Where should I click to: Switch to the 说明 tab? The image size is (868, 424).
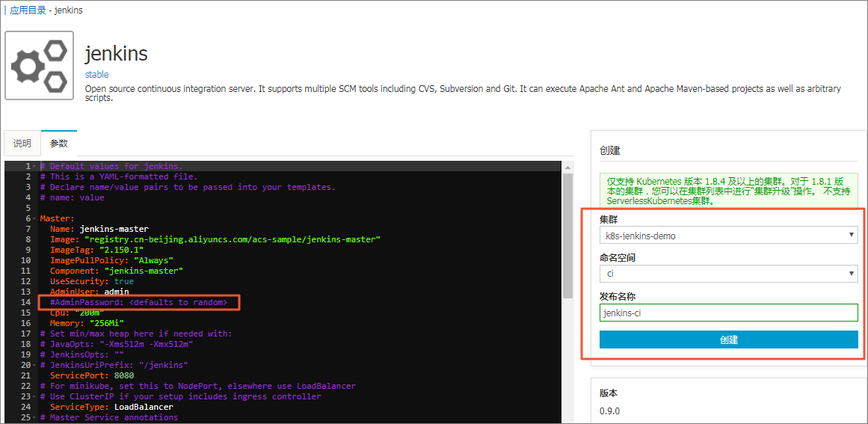click(22, 144)
